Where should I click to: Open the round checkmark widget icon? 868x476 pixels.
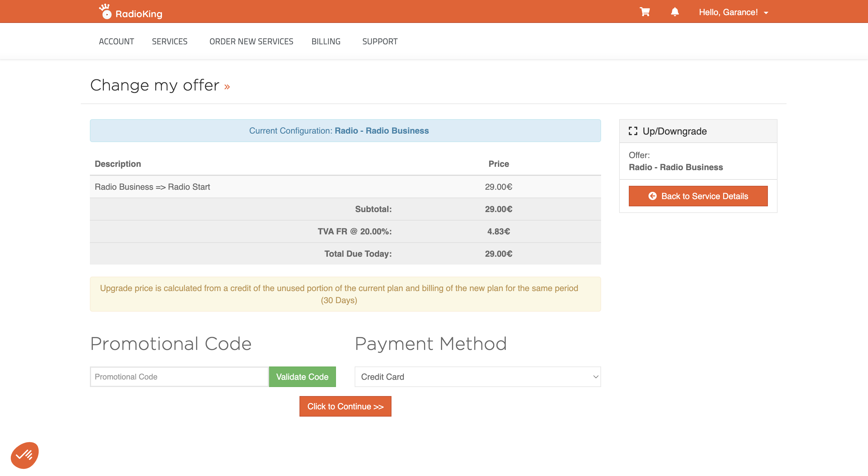25,455
